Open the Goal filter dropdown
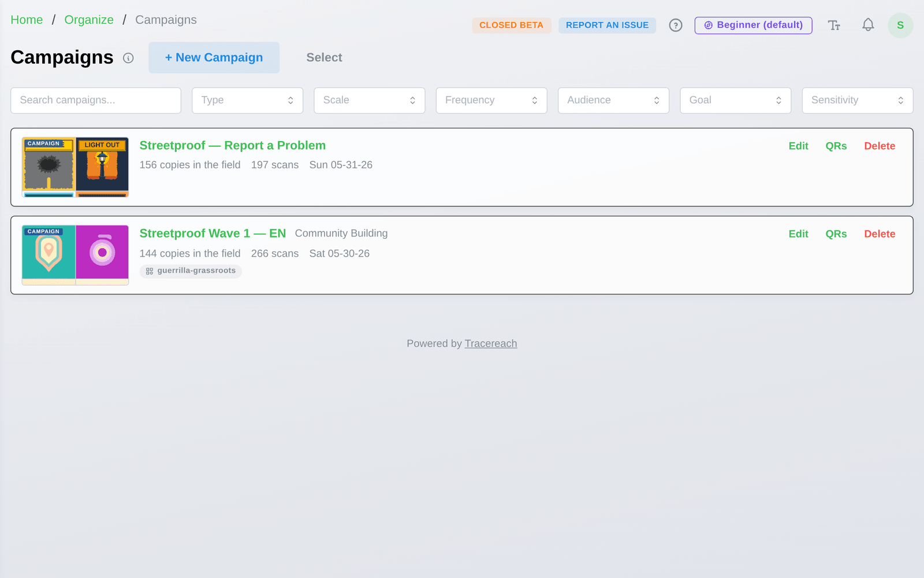Viewport: 924px width, 578px height. [x=736, y=101]
